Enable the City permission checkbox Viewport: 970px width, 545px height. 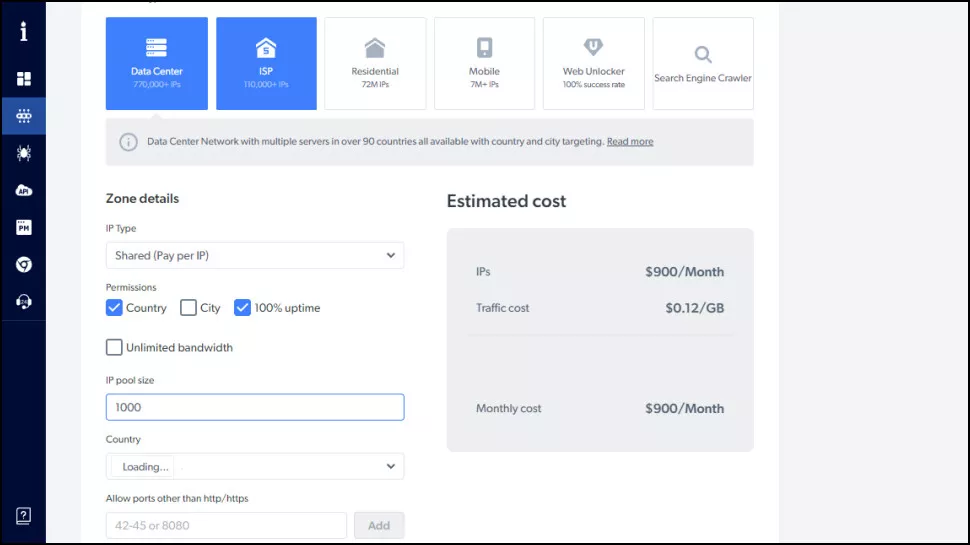click(x=188, y=307)
